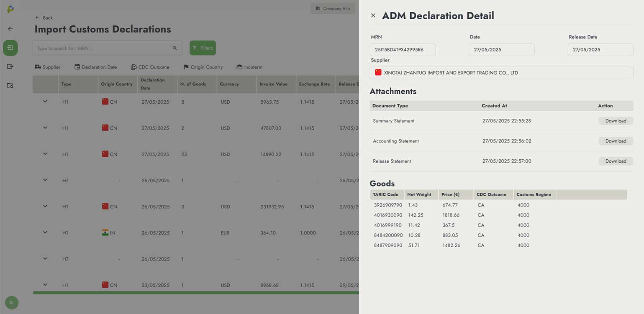Click the import declarations sidebar icon
The image size is (644, 314).
(10, 48)
